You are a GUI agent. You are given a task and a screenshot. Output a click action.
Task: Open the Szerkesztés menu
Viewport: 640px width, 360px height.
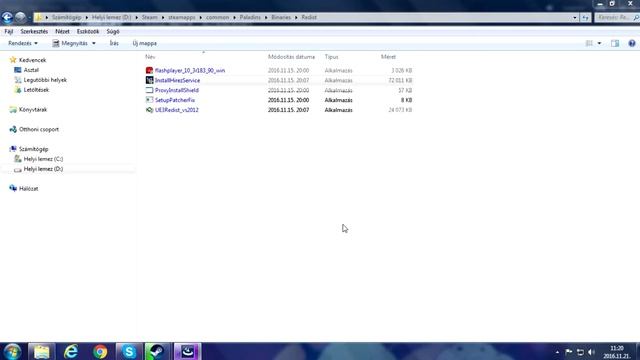coord(34,31)
